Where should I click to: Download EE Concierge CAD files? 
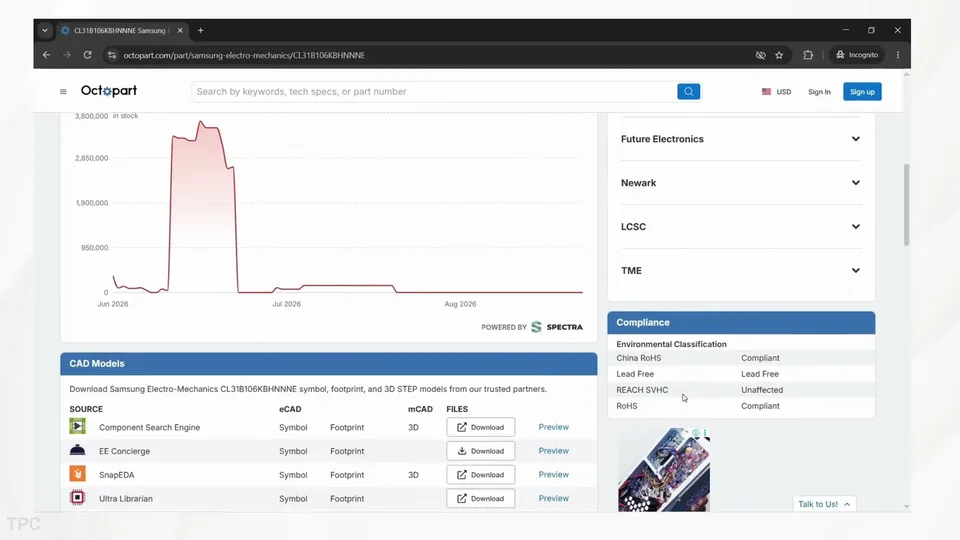[x=481, y=451]
